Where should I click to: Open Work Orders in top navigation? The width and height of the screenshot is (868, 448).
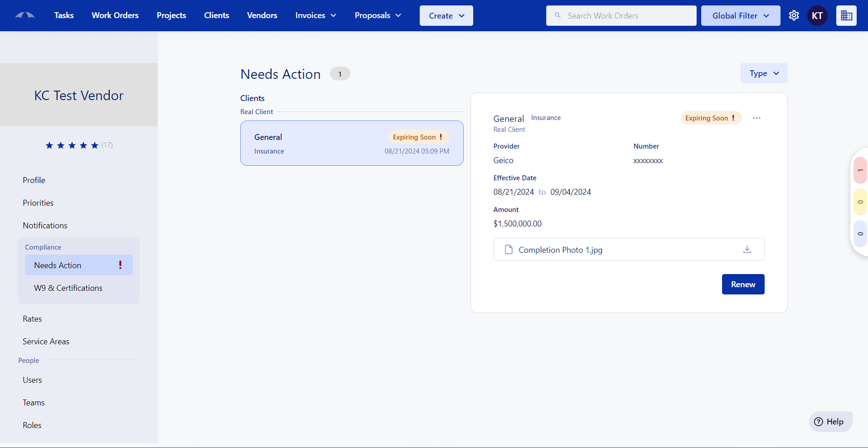[x=115, y=15]
